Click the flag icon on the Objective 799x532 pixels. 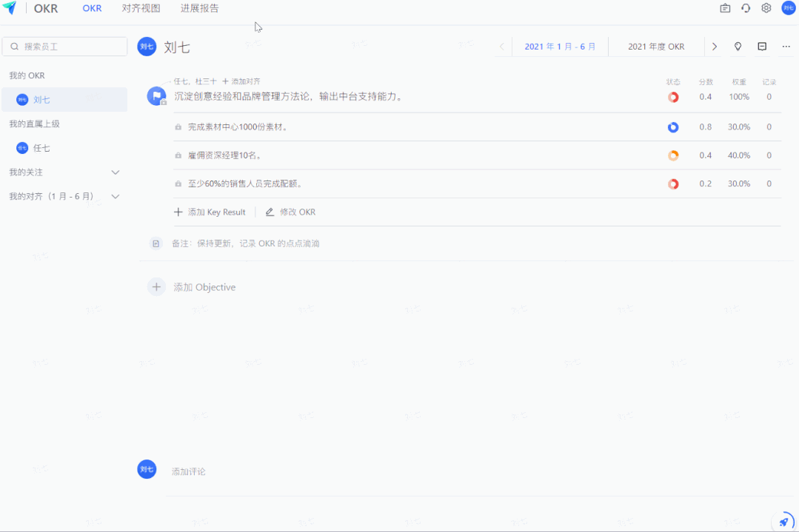[x=156, y=95]
